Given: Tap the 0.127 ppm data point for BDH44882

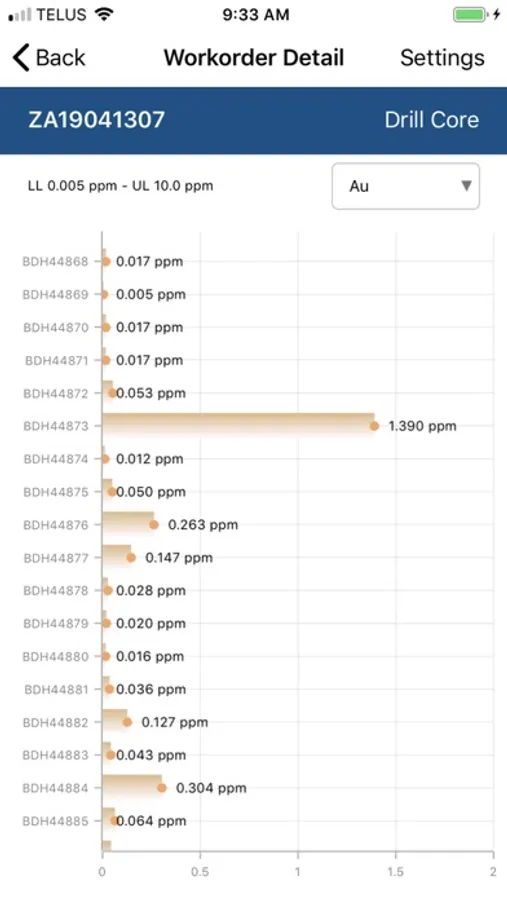Looking at the screenshot, I should [127, 722].
